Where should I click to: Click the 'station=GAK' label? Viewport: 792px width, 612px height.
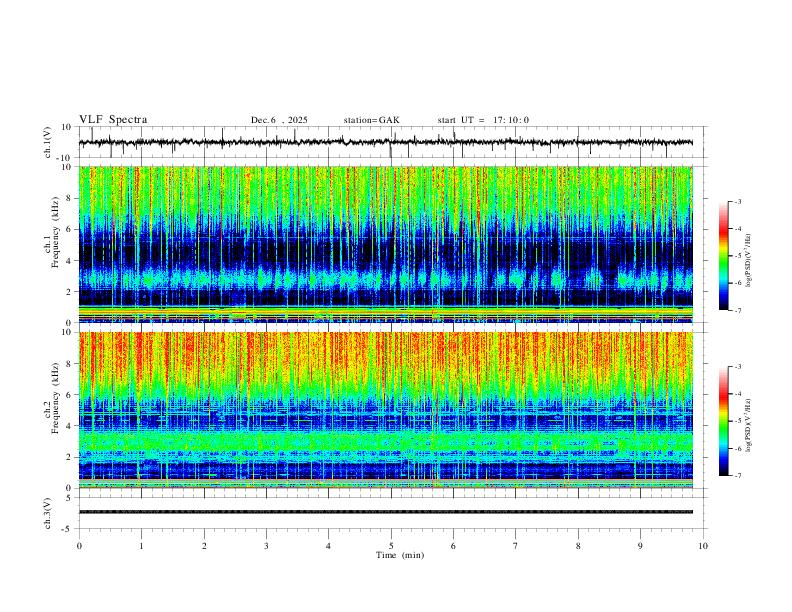tap(371, 120)
